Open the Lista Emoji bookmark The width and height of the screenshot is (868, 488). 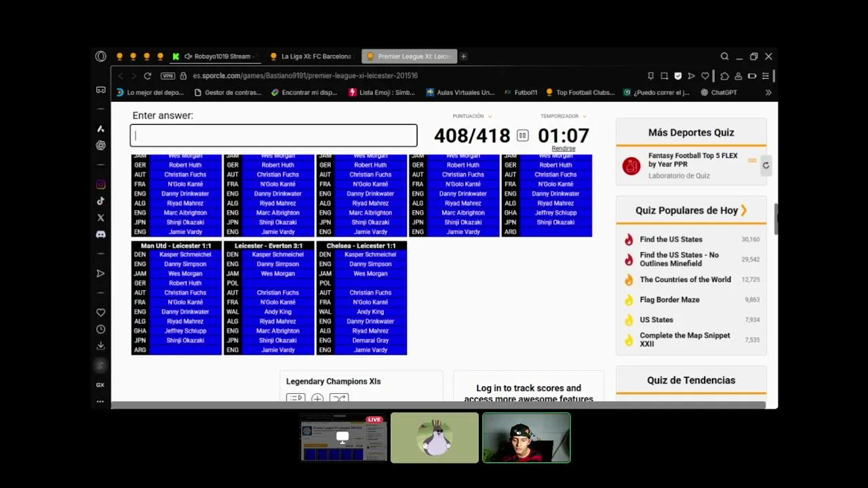click(382, 93)
